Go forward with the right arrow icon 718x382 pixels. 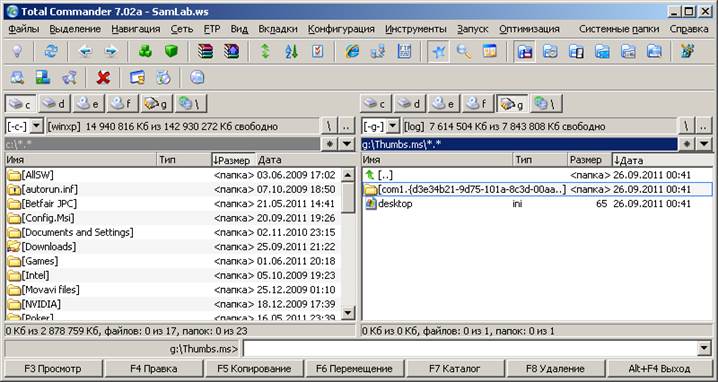click(111, 51)
